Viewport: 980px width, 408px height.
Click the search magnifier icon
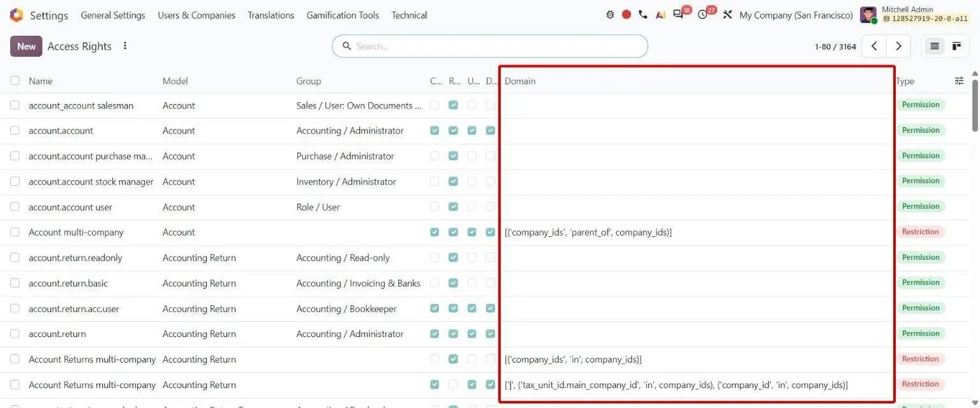[x=347, y=46]
